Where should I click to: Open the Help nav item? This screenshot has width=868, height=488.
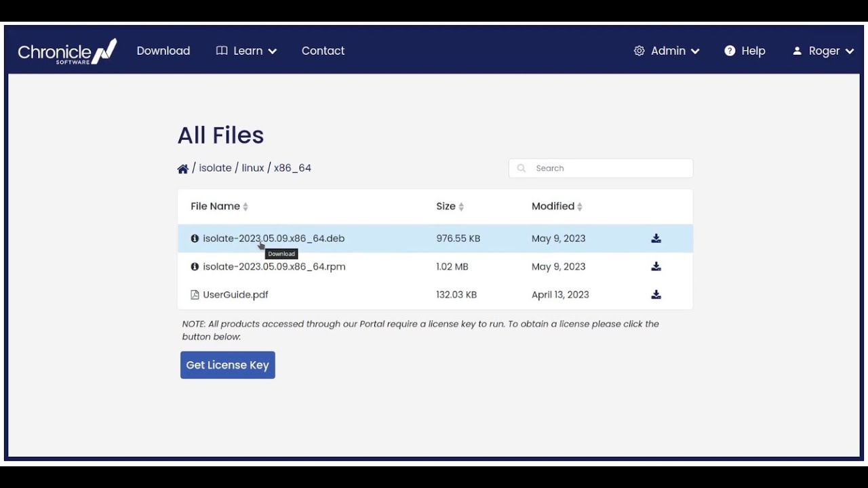[753, 51]
